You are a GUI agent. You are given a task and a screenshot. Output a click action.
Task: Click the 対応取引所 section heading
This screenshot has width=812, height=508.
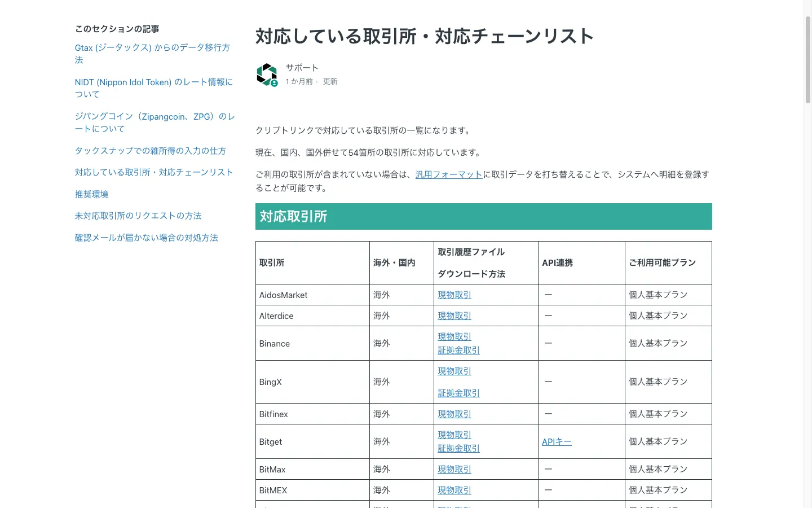484,216
